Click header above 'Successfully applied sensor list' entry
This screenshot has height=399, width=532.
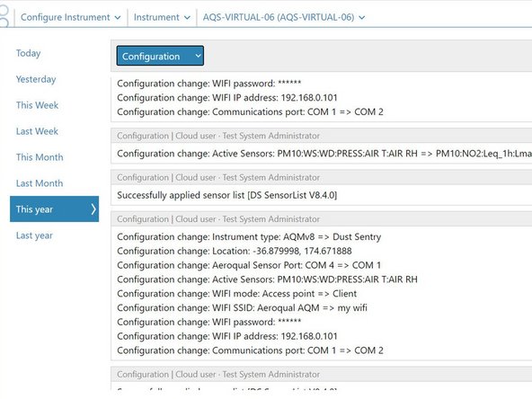coord(322,177)
